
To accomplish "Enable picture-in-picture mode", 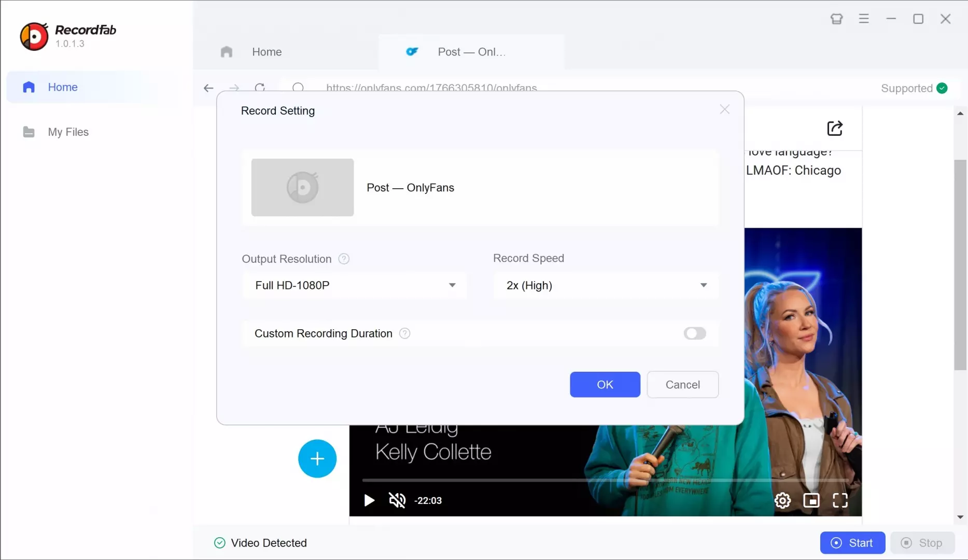I will [x=811, y=500].
